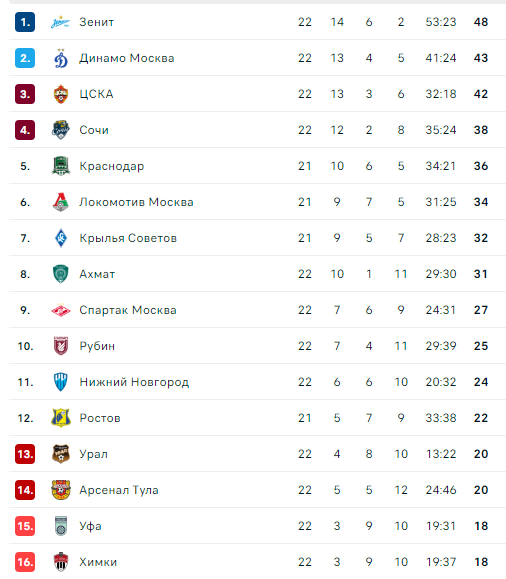Screen dimensions: 506x579
Task: Click the Динамо Москва club crest
Action: point(61,58)
